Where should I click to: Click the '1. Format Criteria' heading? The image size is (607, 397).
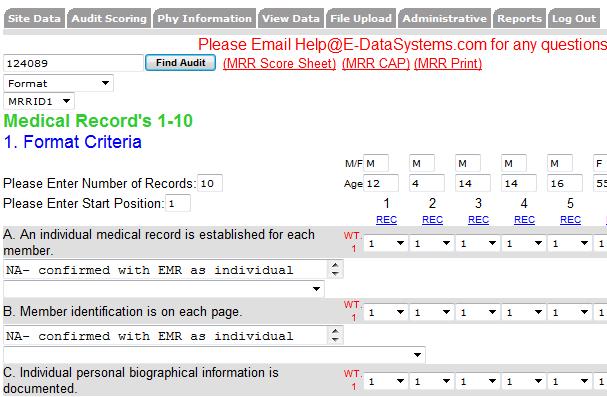73,142
